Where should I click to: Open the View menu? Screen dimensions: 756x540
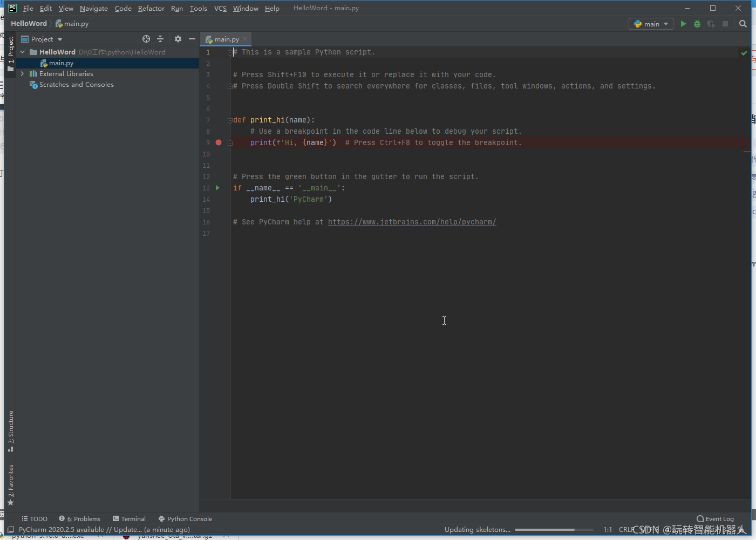coord(66,8)
